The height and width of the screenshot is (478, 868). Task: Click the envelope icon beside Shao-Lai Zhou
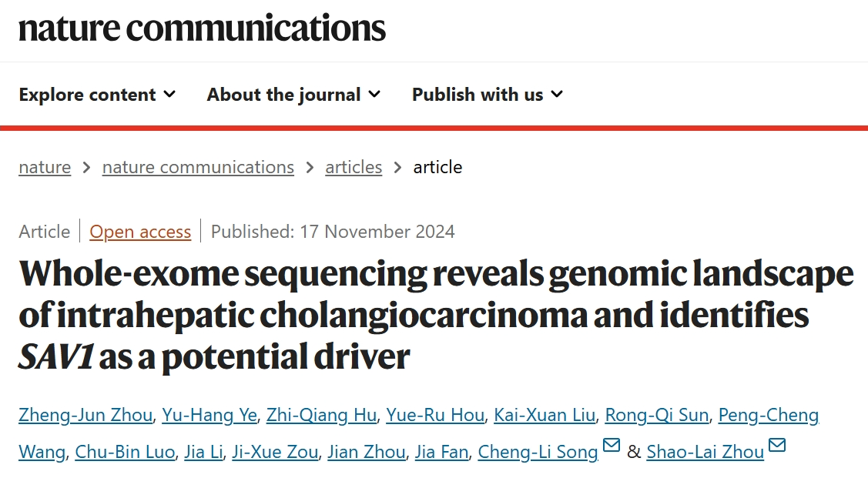click(777, 445)
